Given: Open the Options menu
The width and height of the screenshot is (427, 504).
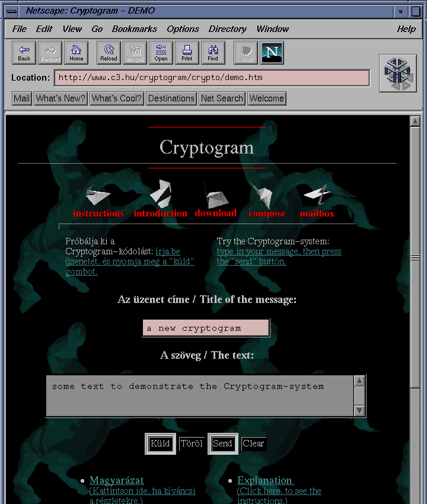Looking at the screenshot, I should (x=183, y=29).
